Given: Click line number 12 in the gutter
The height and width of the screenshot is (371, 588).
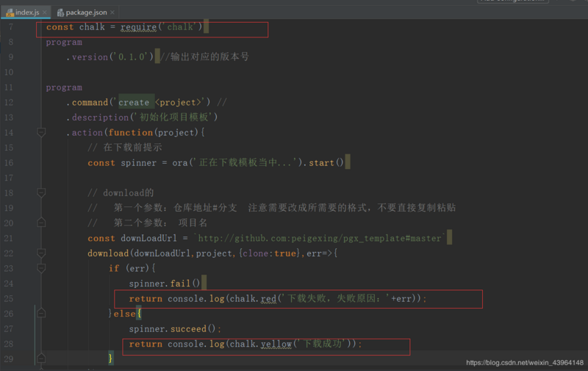Looking at the screenshot, I should pyautogui.click(x=9, y=102).
